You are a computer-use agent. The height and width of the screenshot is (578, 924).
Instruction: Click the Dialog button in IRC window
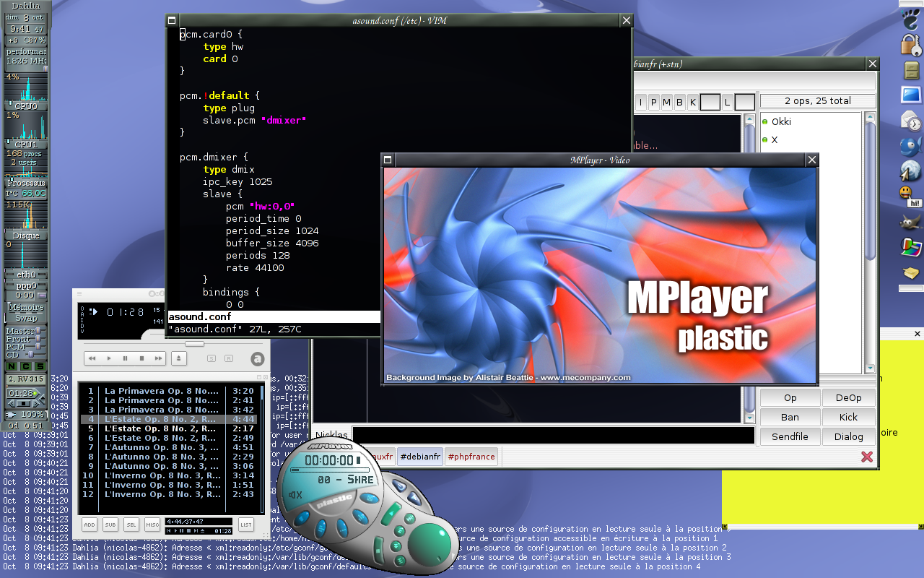click(x=849, y=436)
